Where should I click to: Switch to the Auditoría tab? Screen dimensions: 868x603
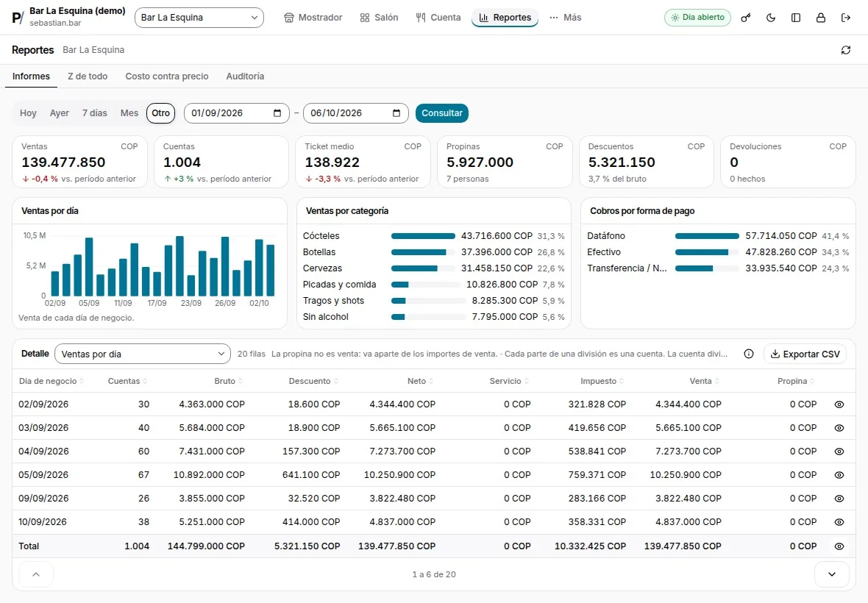(245, 76)
